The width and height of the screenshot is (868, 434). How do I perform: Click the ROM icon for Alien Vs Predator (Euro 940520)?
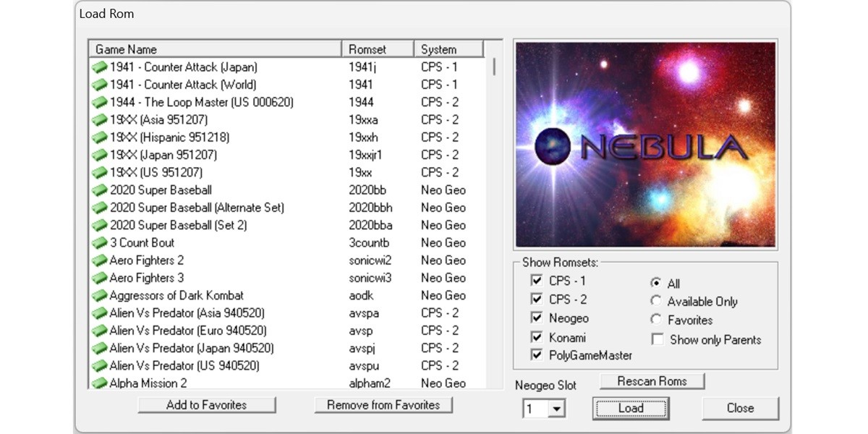(x=100, y=331)
